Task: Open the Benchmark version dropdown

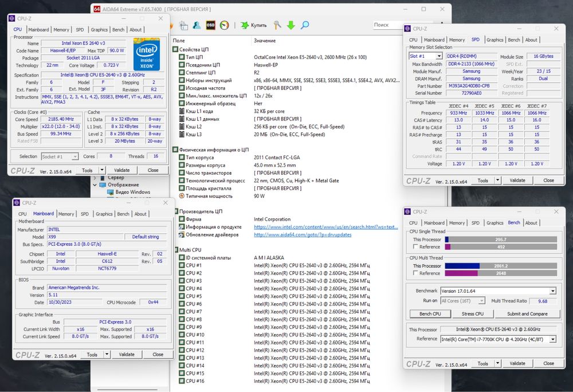Action: tap(552, 291)
